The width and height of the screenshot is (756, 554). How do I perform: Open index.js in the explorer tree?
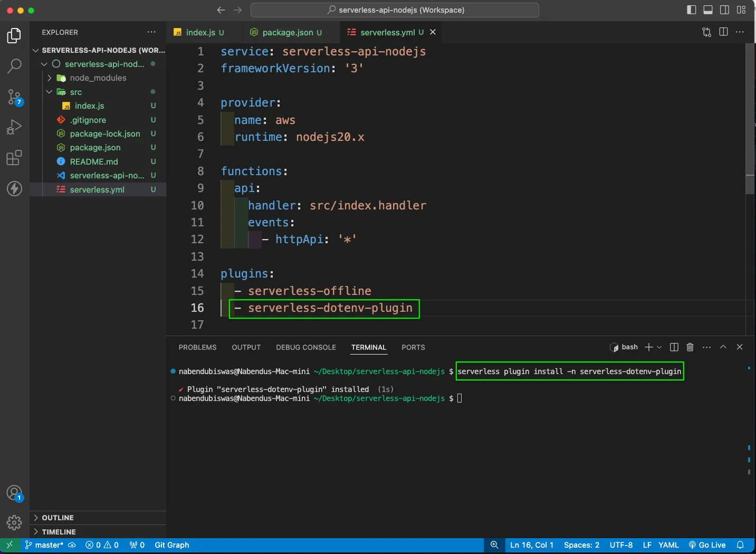coord(98,106)
